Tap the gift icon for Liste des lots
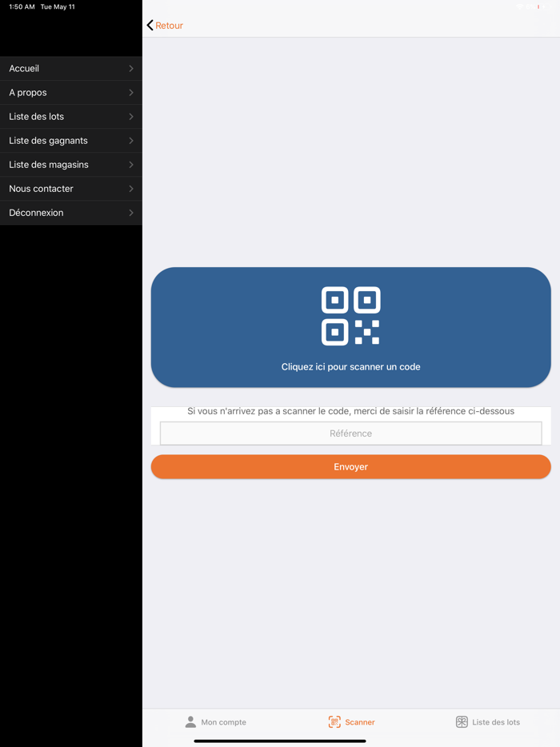The width and height of the screenshot is (560, 747). pyautogui.click(x=462, y=722)
